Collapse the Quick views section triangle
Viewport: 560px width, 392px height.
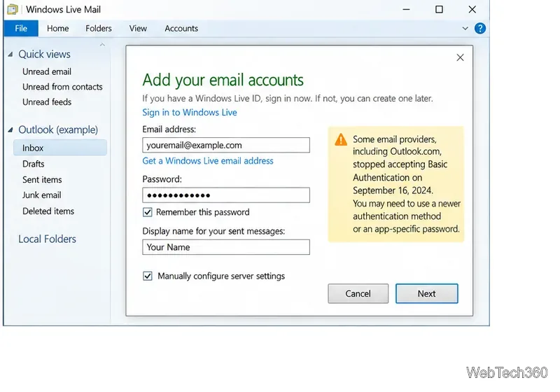coord(10,55)
